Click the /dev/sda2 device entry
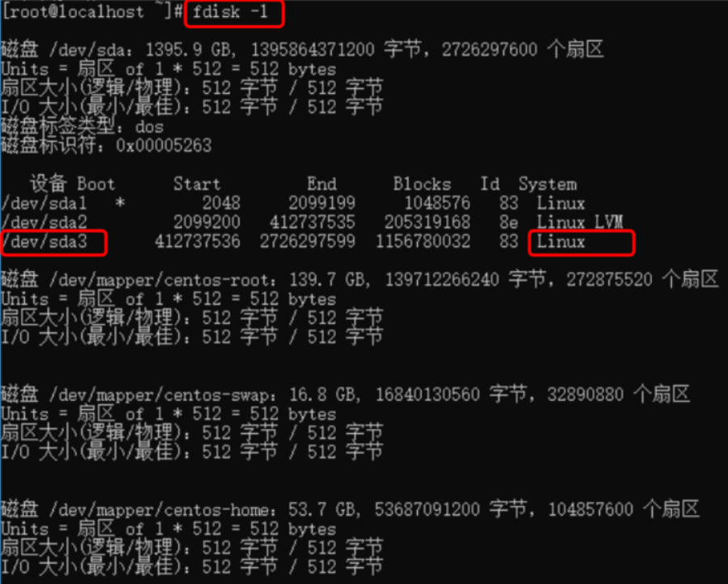Screen dimensions: 728x584 [44, 223]
